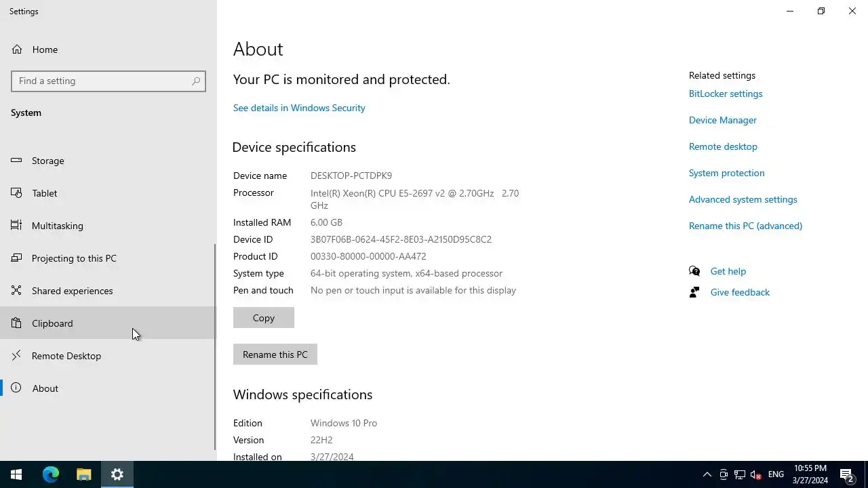The height and width of the screenshot is (488, 868).
Task: Minimize the Settings window
Action: pos(790,11)
